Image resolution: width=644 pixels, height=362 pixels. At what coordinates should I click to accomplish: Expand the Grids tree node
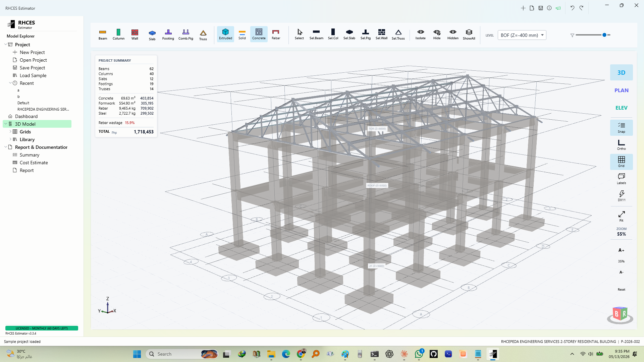click(x=10, y=132)
